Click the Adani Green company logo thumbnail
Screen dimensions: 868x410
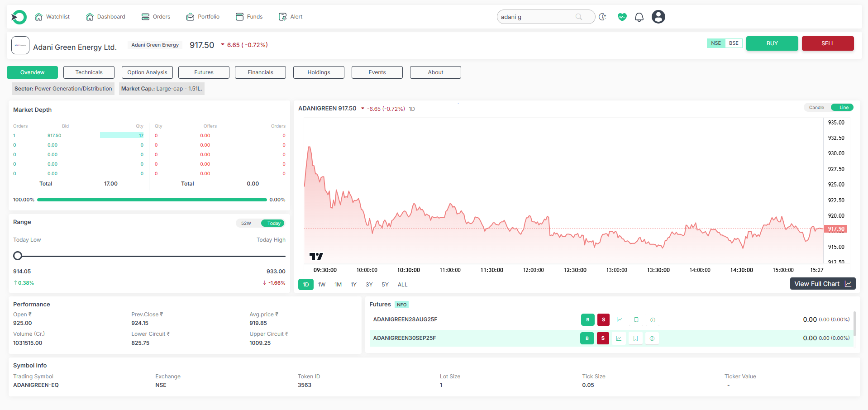tap(20, 45)
